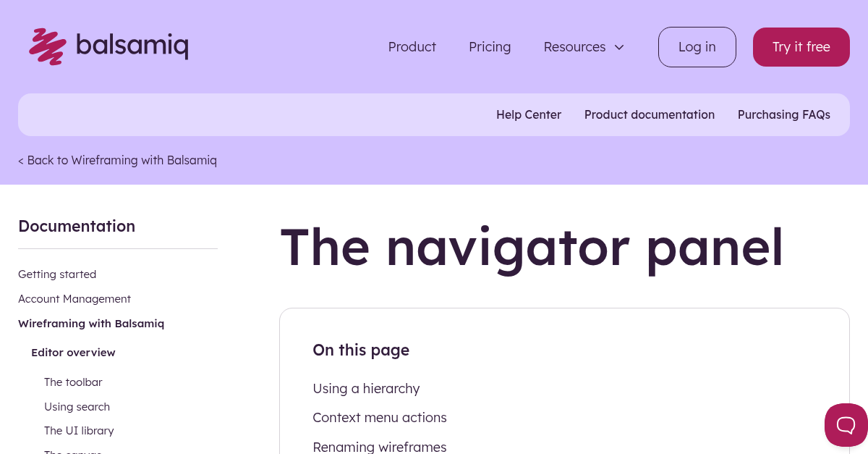Screen dimensions: 868x454
Task: Open the Pricing menu
Action: click(490, 46)
